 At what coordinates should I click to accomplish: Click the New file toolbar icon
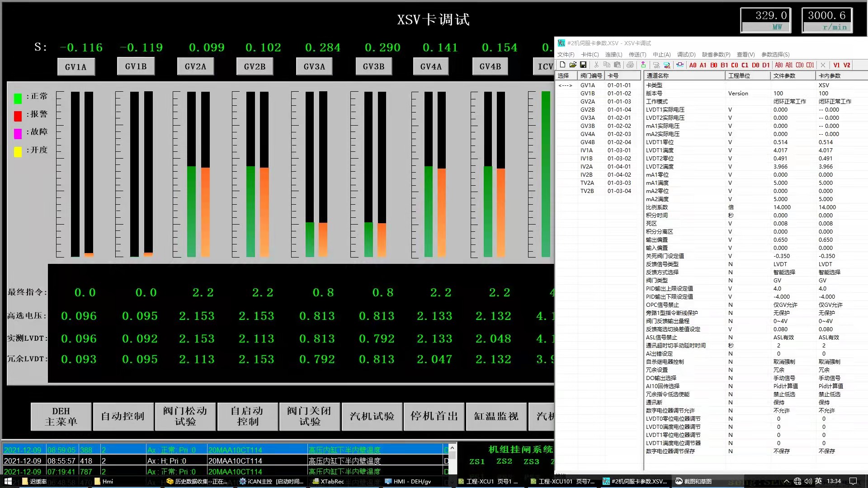pyautogui.click(x=562, y=65)
